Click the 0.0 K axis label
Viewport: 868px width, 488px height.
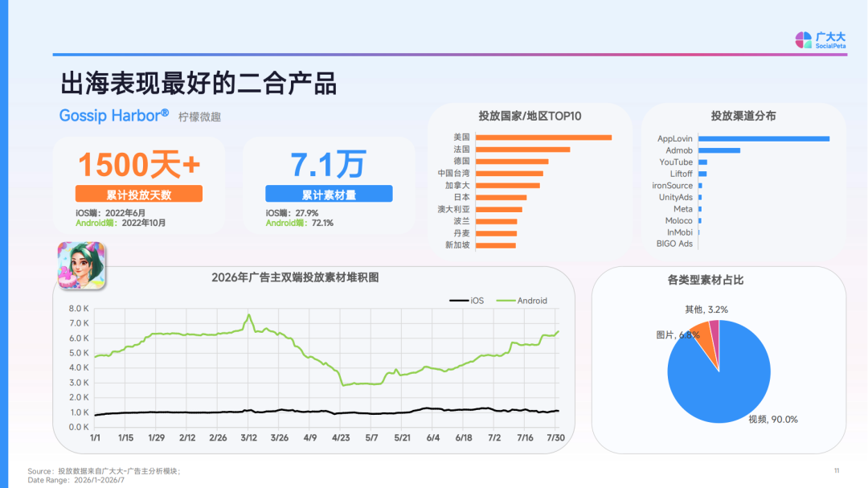tap(79, 427)
